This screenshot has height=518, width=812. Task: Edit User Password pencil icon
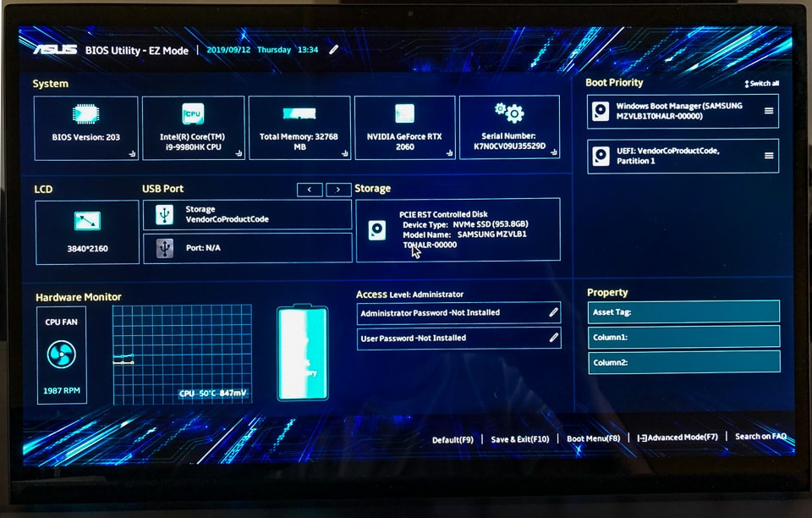[553, 338]
